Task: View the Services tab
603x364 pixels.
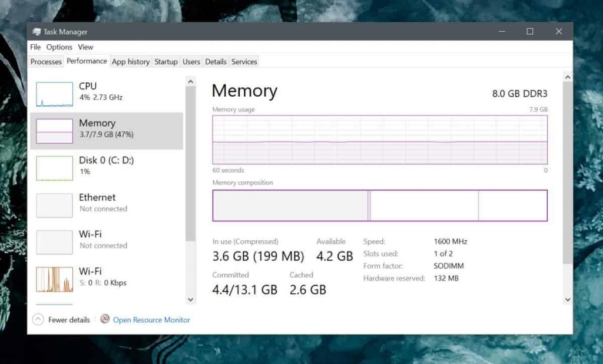Action: coord(244,61)
